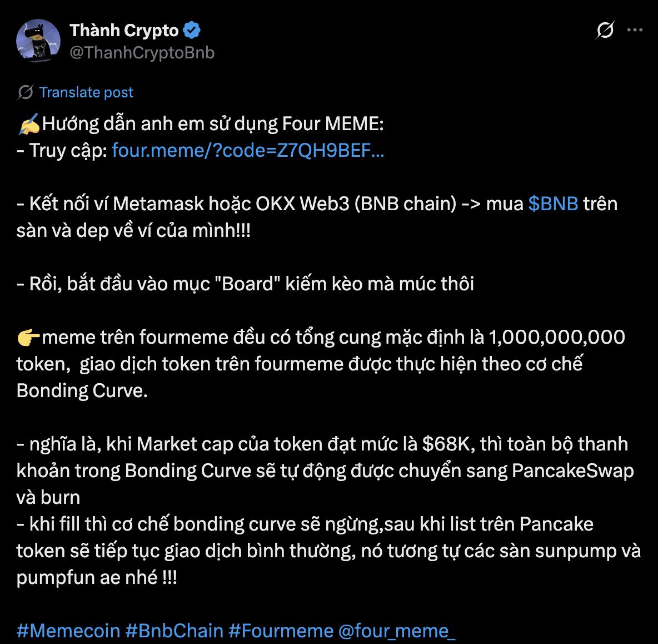The image size is (658, 644).
Task: Open the #BnbChain hashtag
Action: tap(174, 631)
